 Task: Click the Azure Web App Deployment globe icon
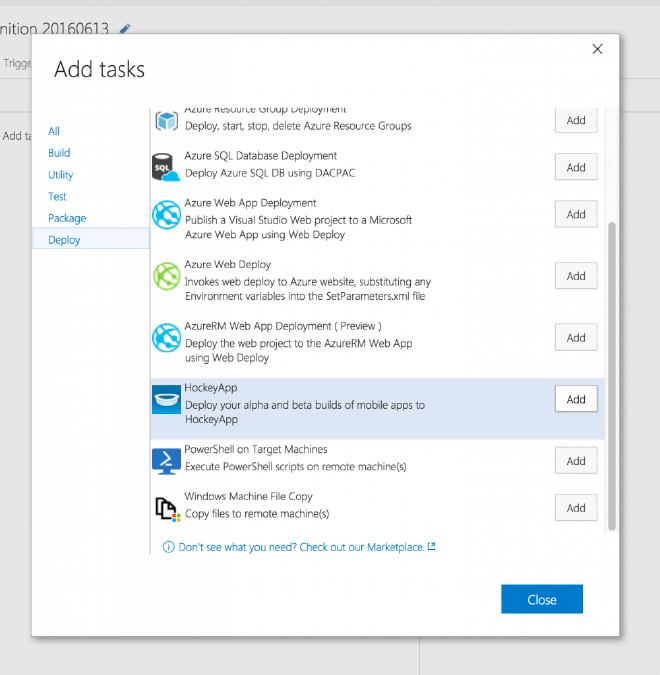(166, 214)
